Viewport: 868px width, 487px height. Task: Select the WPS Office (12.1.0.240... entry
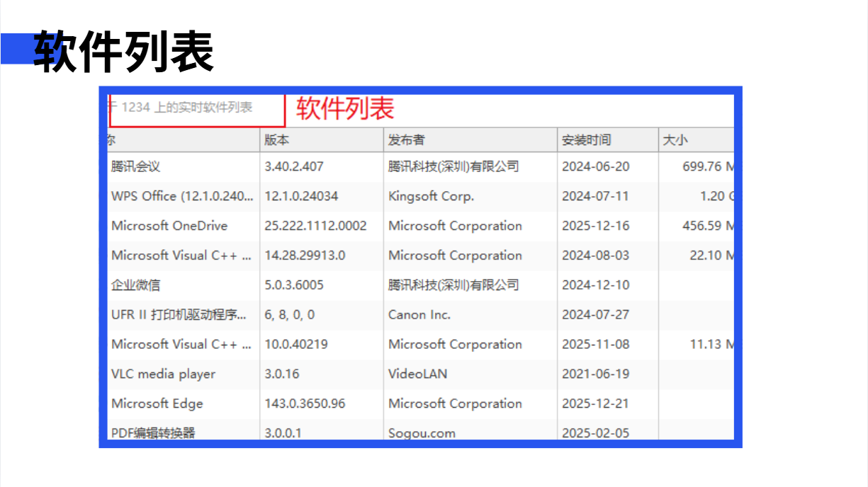point(182,196)
